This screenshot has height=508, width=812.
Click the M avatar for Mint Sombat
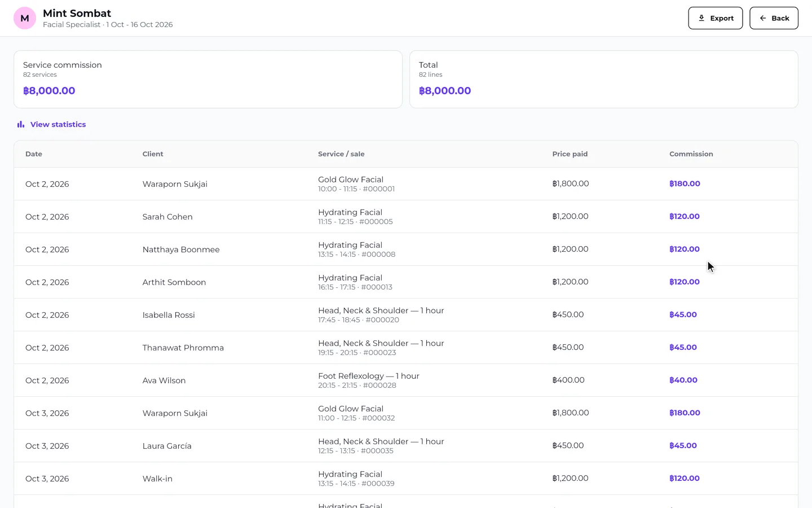click(25, 18)
